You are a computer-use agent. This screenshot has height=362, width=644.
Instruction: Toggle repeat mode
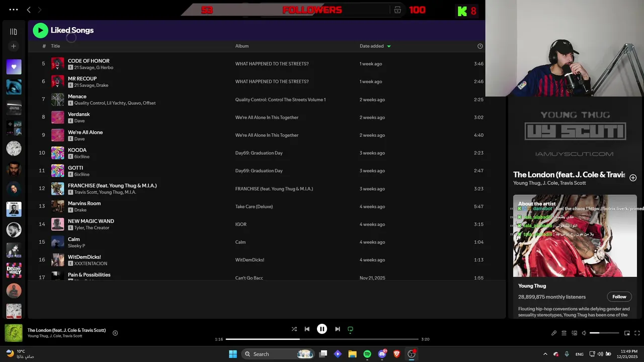pos(350,329)
